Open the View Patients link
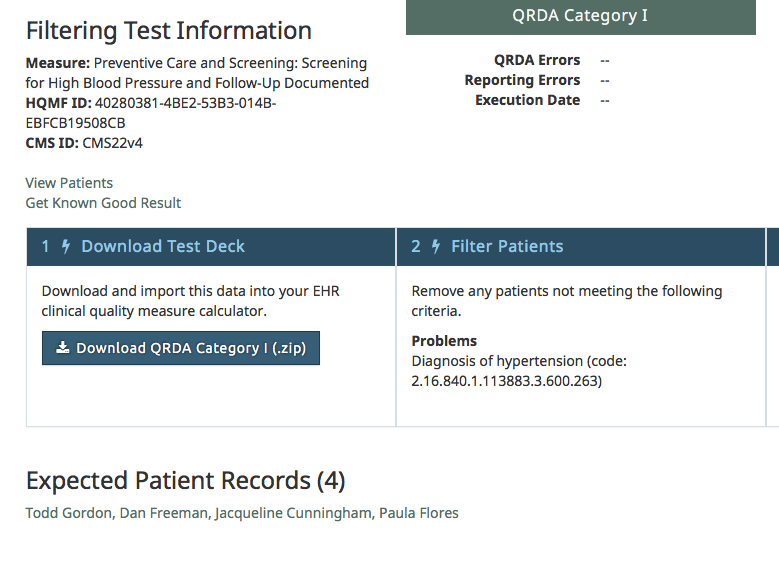 [69, 183]
